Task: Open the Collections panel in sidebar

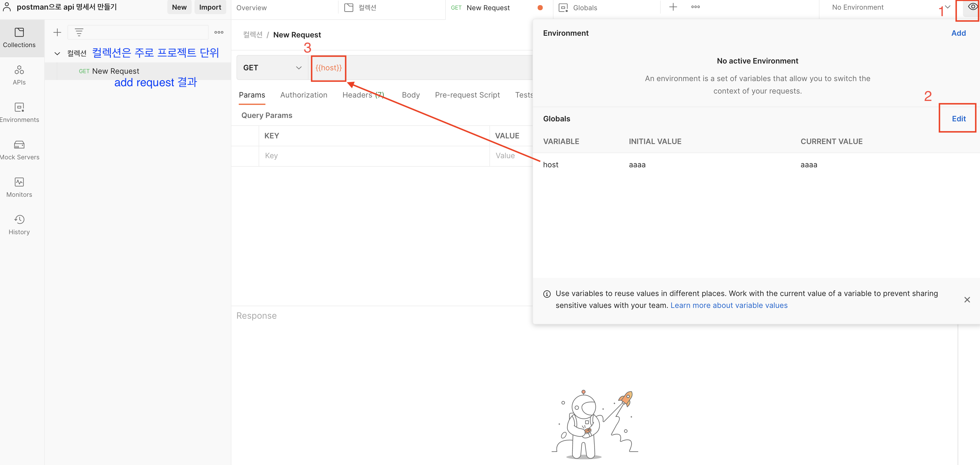Action: (19, 38)
